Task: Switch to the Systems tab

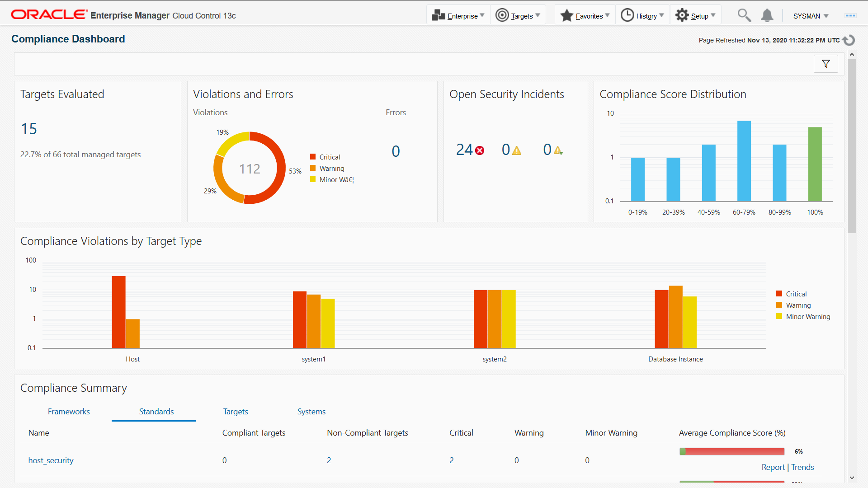Action: [311, 412]
